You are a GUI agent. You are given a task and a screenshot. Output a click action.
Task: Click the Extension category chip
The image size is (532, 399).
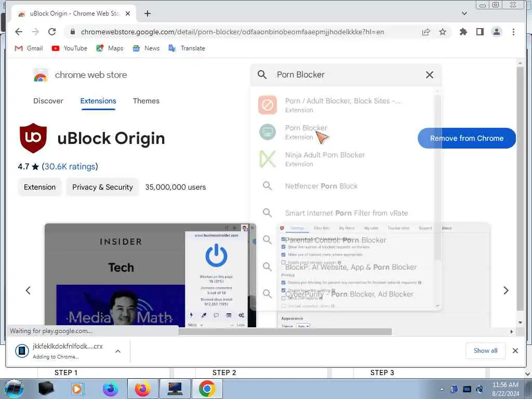point(39,187)
